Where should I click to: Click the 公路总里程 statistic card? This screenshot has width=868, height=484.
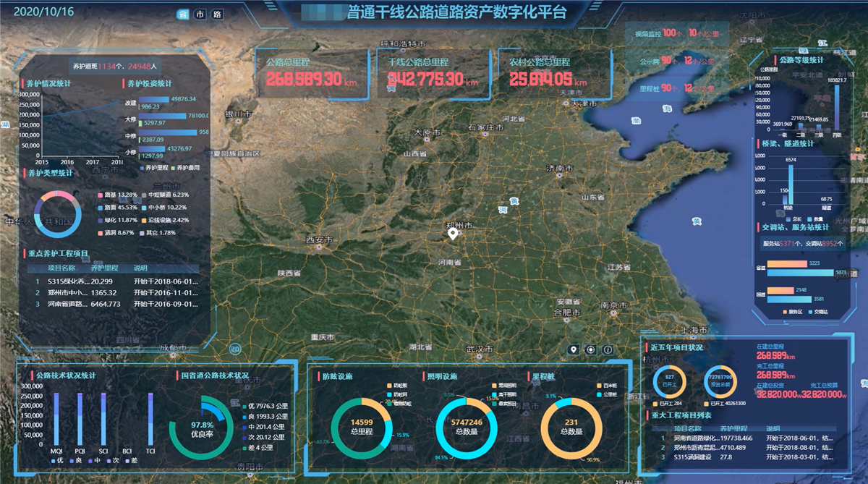click(312, 74)
